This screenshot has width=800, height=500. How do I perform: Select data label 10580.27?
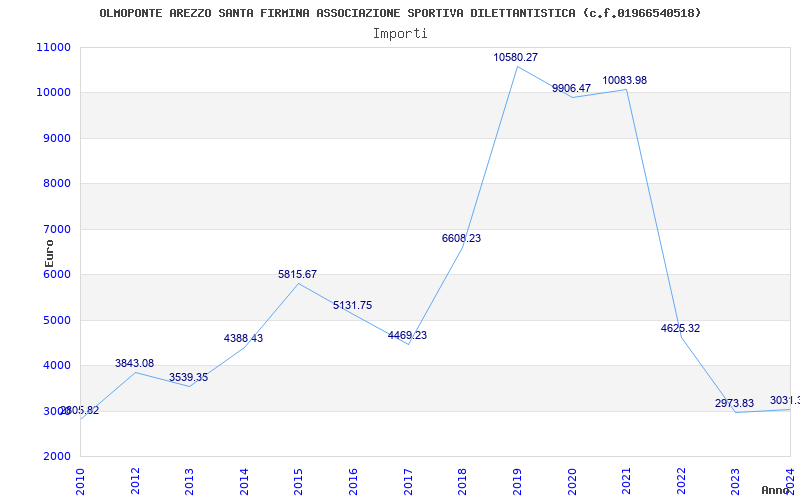click(515, 57)
